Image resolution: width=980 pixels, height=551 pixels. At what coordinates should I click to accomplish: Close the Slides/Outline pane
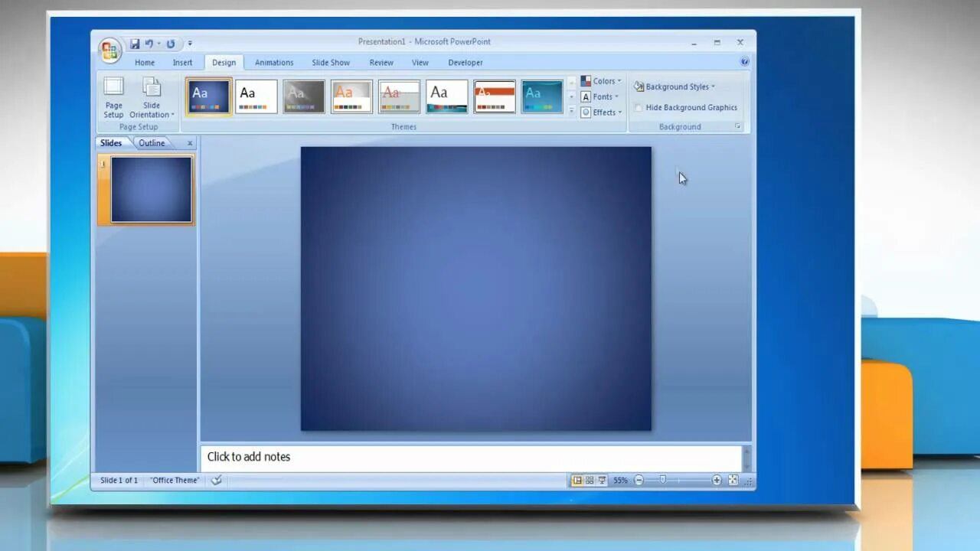(x=190, y=143)
